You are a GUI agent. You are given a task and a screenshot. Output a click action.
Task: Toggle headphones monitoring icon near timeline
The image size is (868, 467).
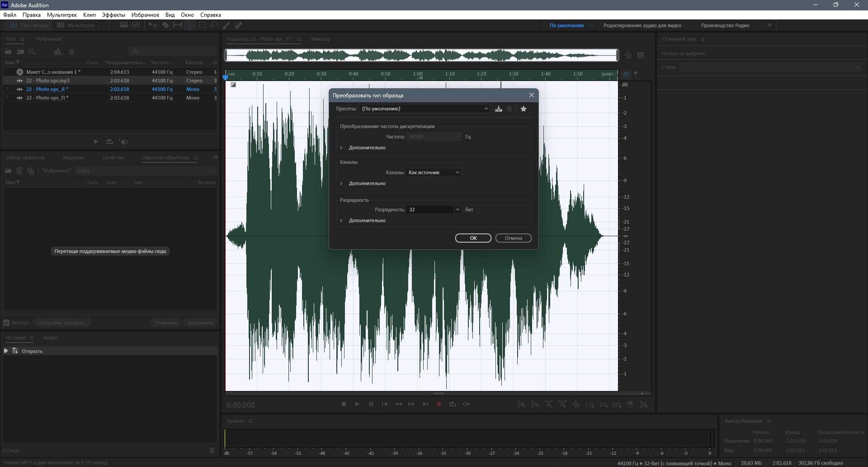(626, 74)
